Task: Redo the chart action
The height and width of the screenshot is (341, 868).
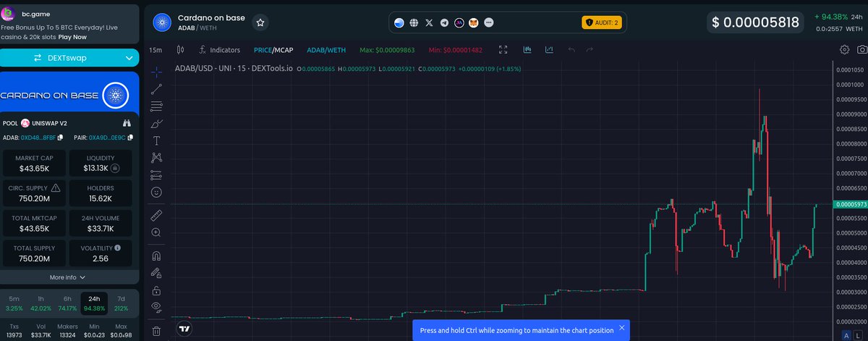Action: coord(590,50)
